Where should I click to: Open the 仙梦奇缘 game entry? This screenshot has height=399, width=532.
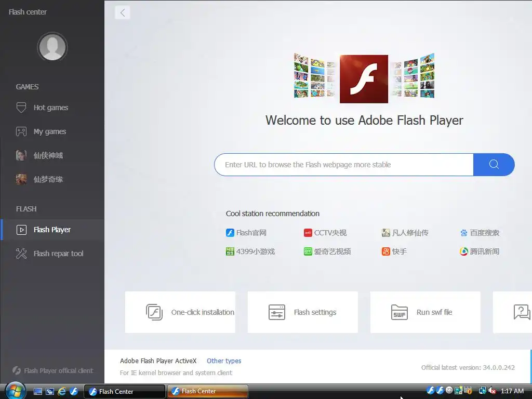pos(52,179)
